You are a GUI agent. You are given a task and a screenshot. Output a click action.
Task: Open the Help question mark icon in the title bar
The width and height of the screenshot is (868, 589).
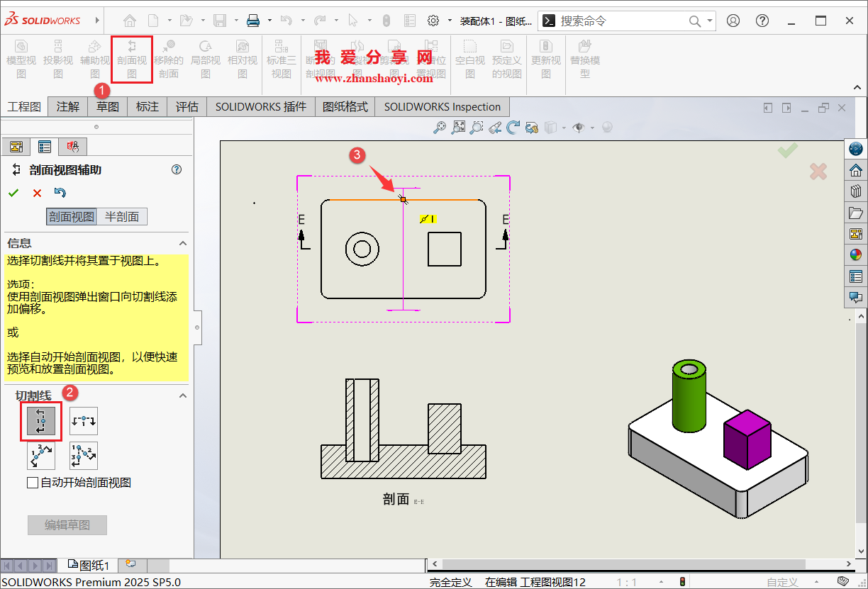click(x=762, y=21)
